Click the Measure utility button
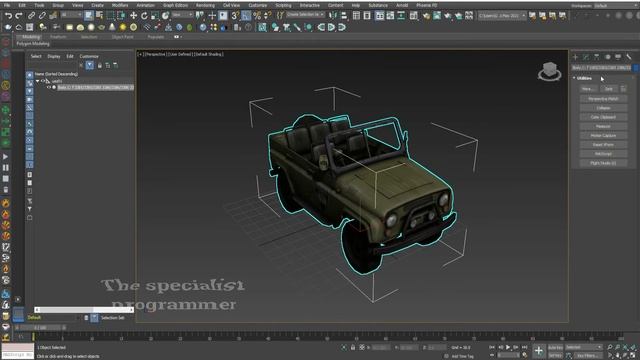This screenshot has height=360, width=640. click(603, 126)
